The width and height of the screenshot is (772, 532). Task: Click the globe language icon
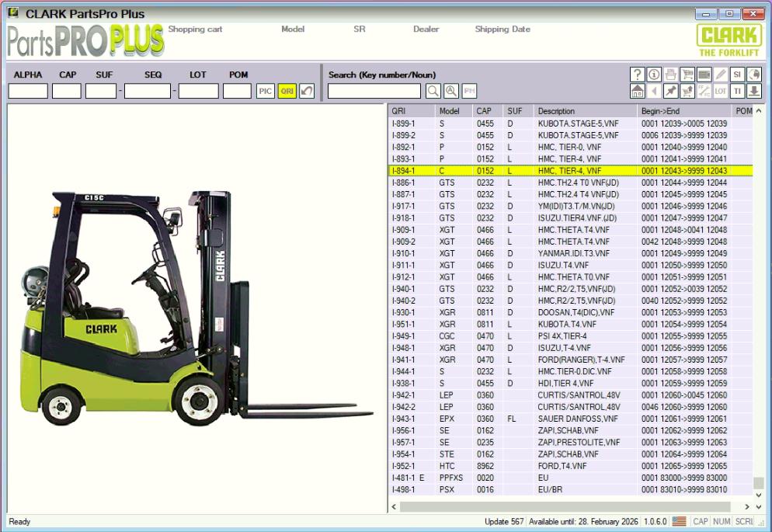pos(754,74)
